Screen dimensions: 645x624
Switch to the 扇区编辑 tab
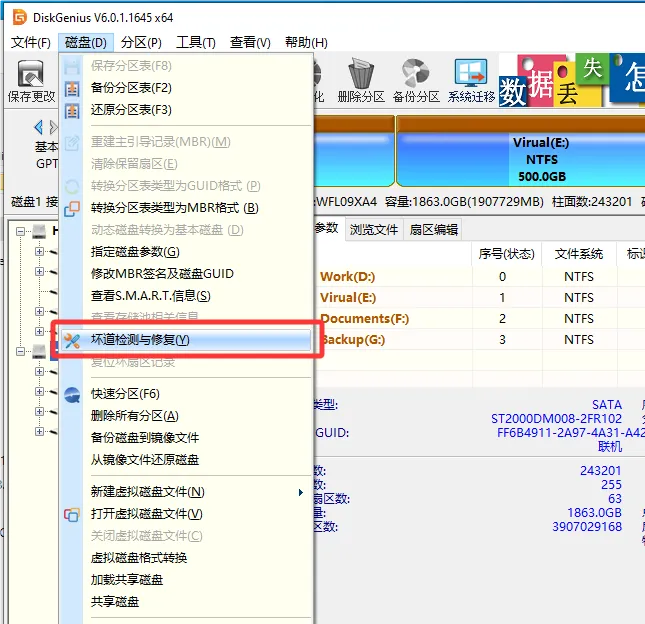[434, 230]
